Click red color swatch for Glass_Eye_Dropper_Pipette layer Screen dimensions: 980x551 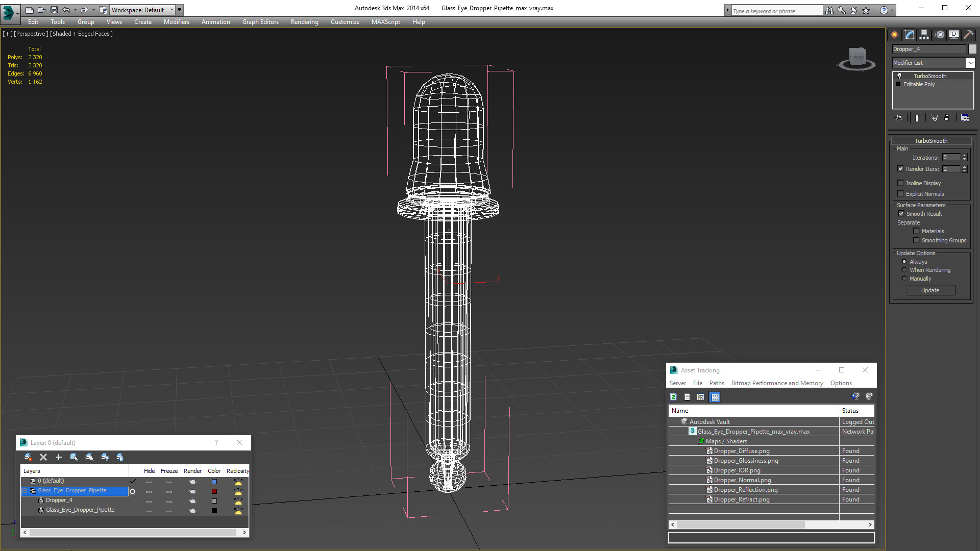point(214,491)
